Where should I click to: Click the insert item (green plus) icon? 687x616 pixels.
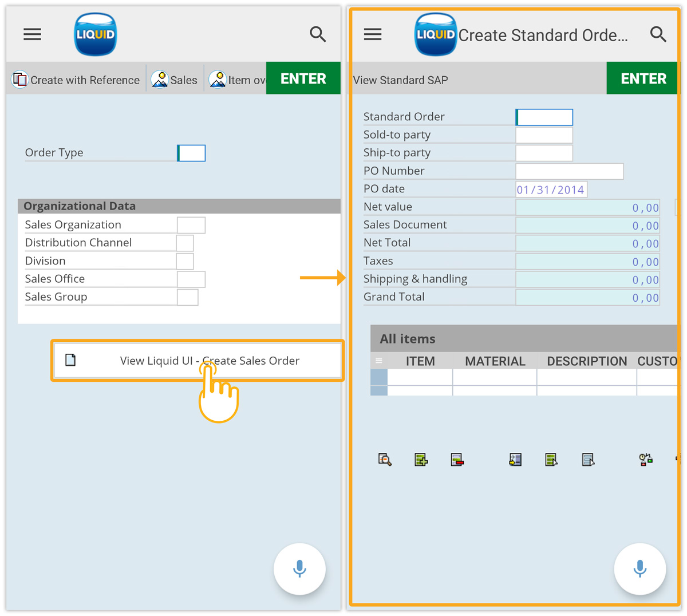(x=421, y=460)
